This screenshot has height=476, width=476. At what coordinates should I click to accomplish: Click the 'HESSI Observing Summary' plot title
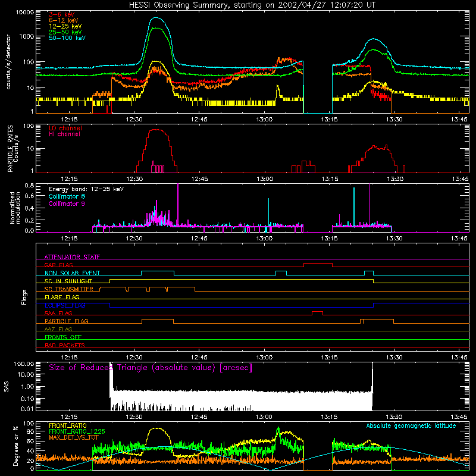point(252,5)
